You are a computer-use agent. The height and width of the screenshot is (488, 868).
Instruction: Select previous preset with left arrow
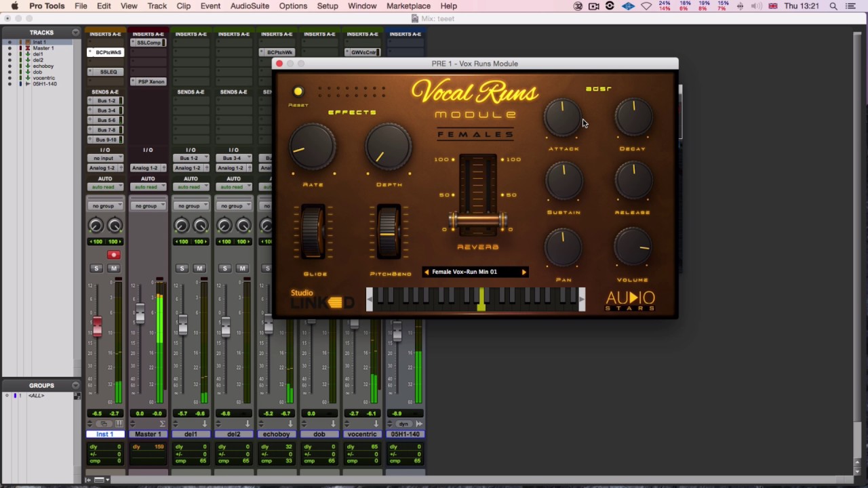427,272
